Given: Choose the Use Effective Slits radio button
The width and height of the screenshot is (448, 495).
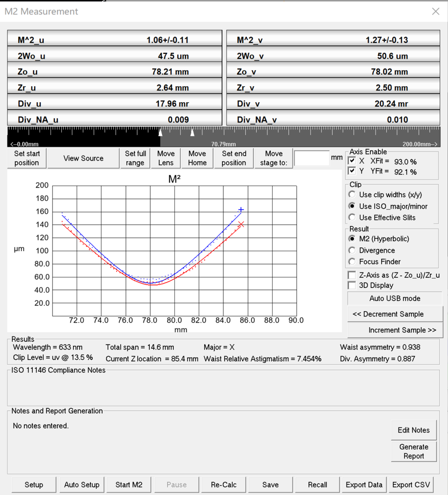Looking at the screenshot, I should pos(352,217).
